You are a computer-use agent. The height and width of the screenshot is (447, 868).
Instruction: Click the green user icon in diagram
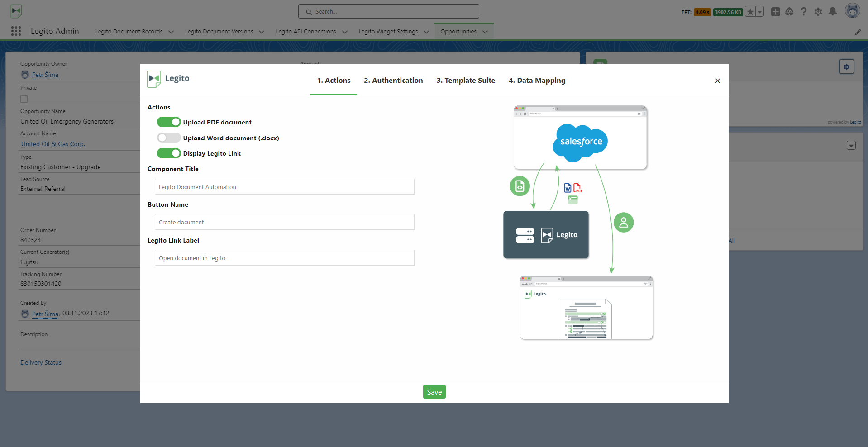tap(624, 223)
